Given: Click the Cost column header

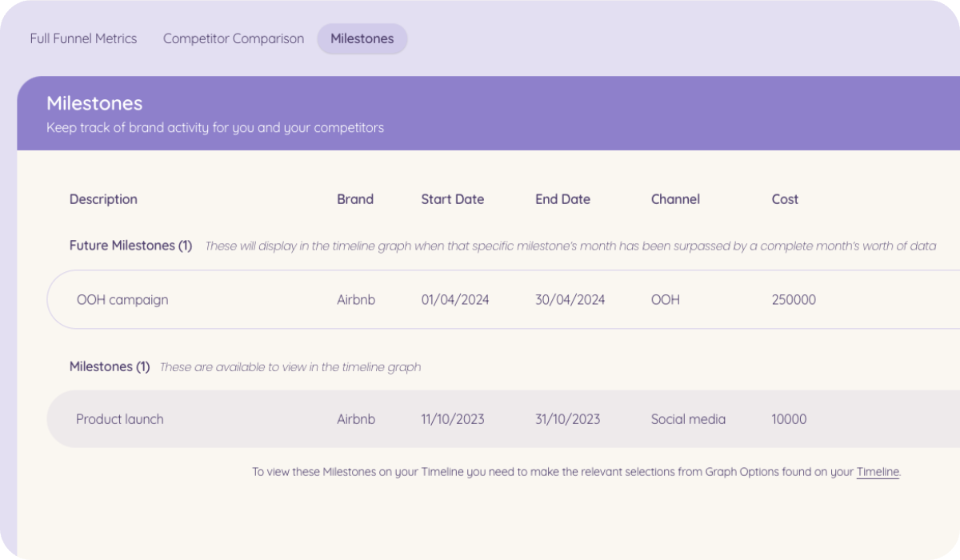Looking at the screenshot, I should [785, 199].
